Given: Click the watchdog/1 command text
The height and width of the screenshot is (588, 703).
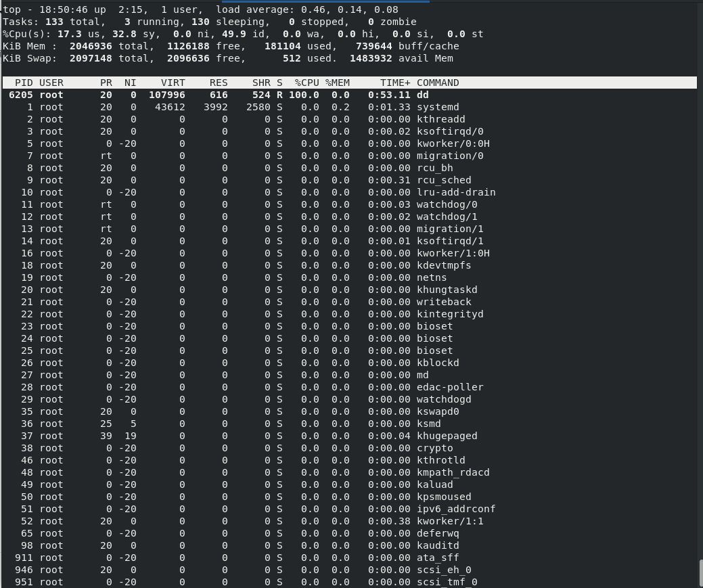Looking at the screenshot, I should pos(447,217).
